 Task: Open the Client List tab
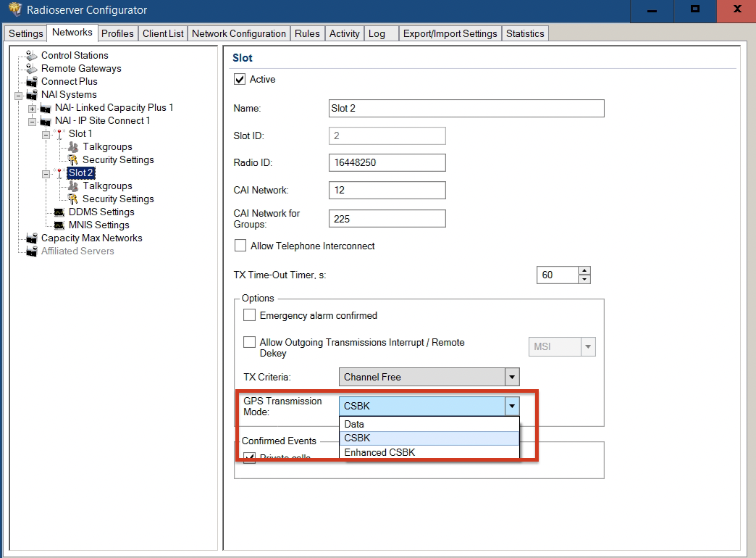163,34
